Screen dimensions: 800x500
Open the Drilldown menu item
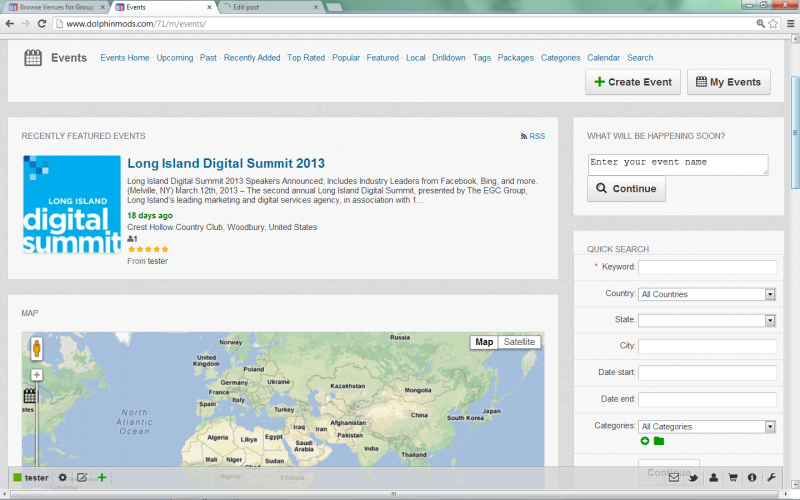tap(448, 58)
